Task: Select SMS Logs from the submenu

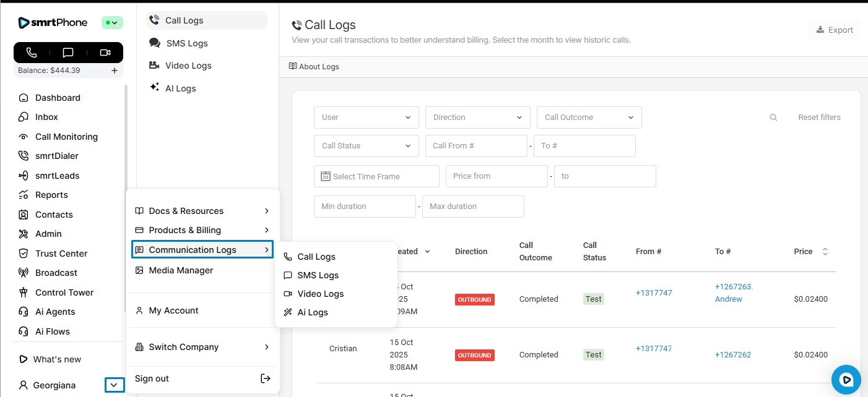Action: click(x=318, y=275)
